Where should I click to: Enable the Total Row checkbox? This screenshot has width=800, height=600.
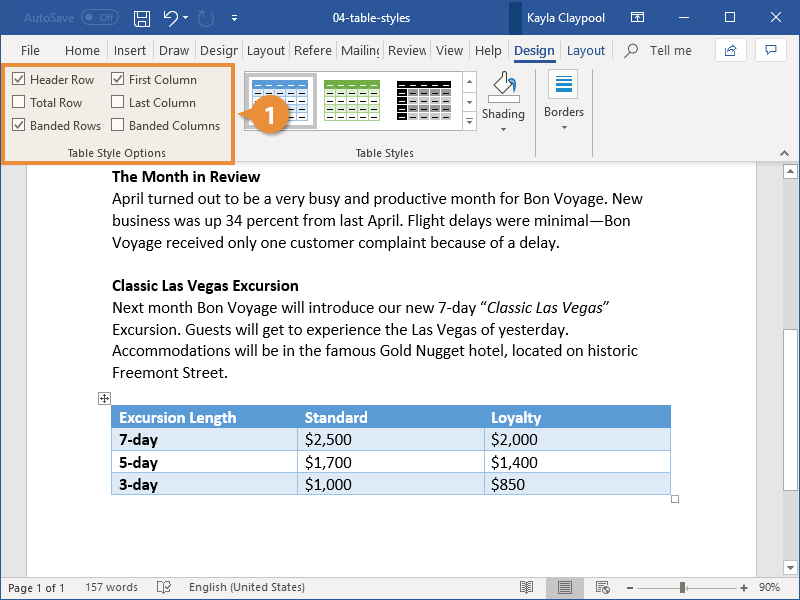coord(19,102)
